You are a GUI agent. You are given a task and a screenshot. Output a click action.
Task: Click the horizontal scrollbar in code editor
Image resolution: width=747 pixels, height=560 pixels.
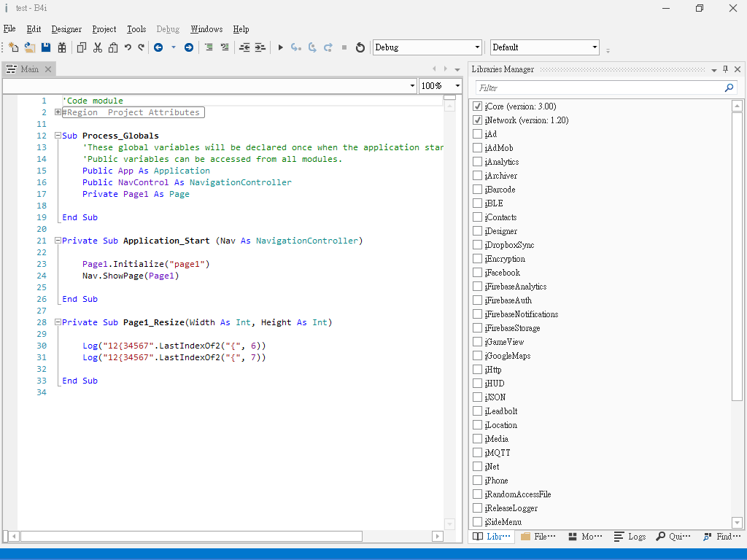(191, 537)
